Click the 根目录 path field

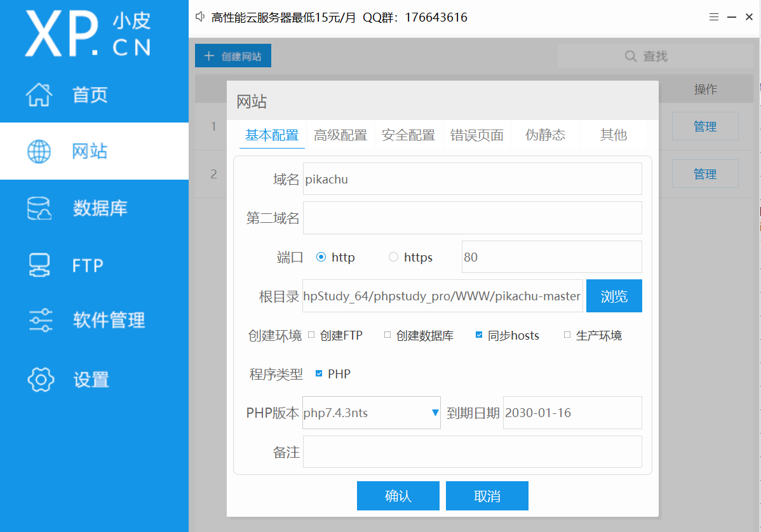(x=443, y=296)
